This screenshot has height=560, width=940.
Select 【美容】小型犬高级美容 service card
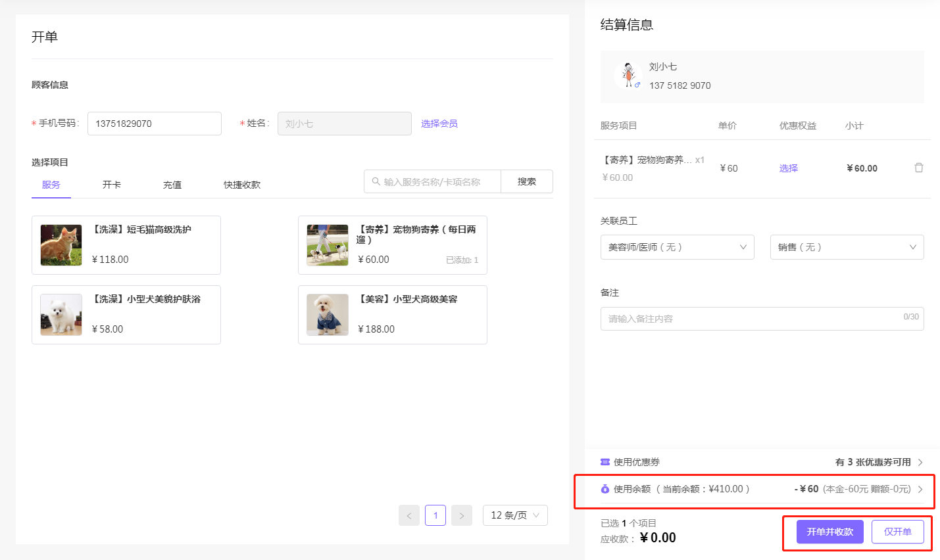(393, 315)
